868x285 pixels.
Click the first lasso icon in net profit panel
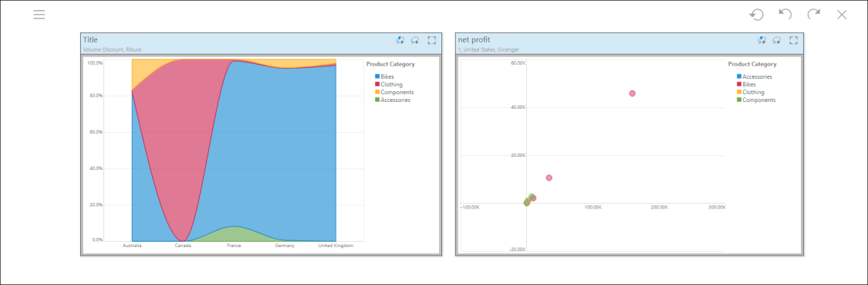(762, 40)
